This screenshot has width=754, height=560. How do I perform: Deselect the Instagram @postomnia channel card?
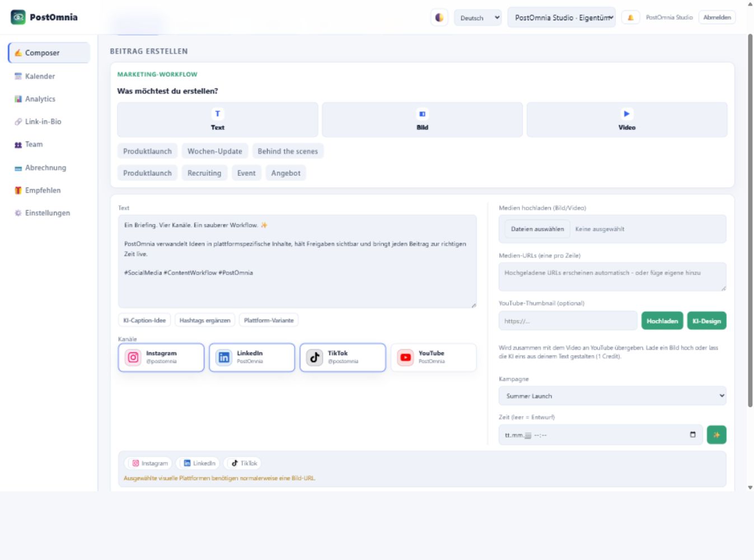click(x=161, y=357)
